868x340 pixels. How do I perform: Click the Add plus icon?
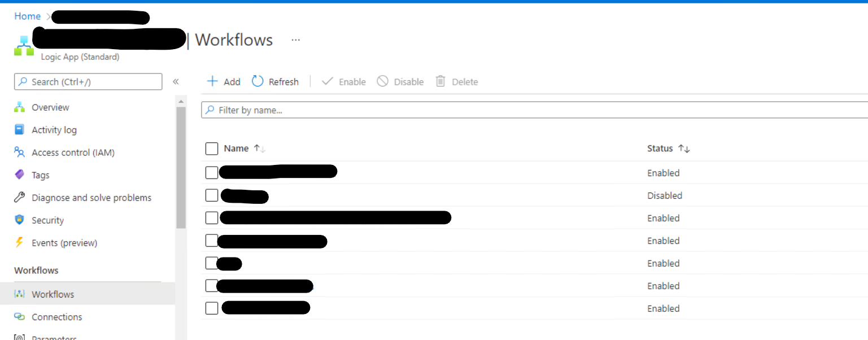click(x=212, y=81)
